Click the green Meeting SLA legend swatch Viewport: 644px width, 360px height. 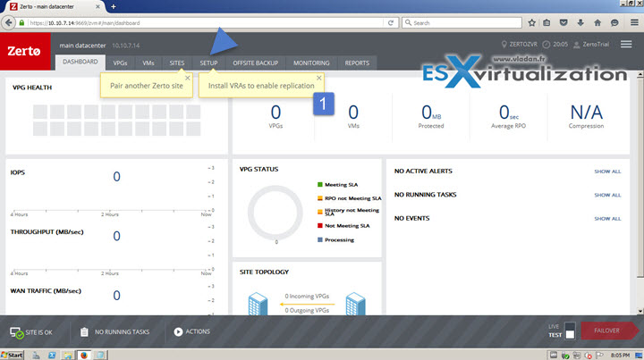coord(320,185)
